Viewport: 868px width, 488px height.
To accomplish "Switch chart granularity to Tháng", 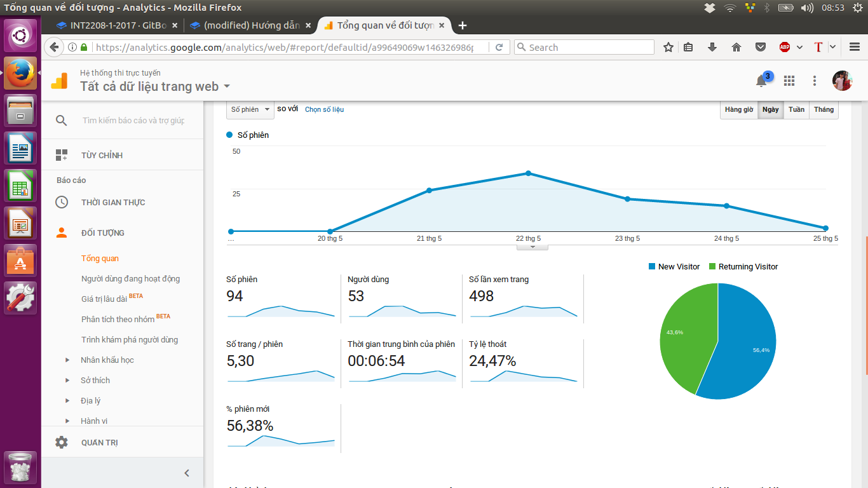I will (x=824, y=109).
